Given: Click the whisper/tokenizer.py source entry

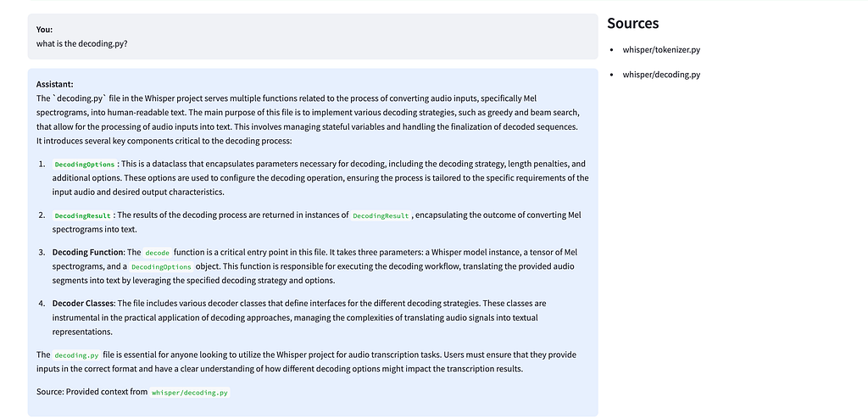Looking at the screenshot, I should point(661,50).
